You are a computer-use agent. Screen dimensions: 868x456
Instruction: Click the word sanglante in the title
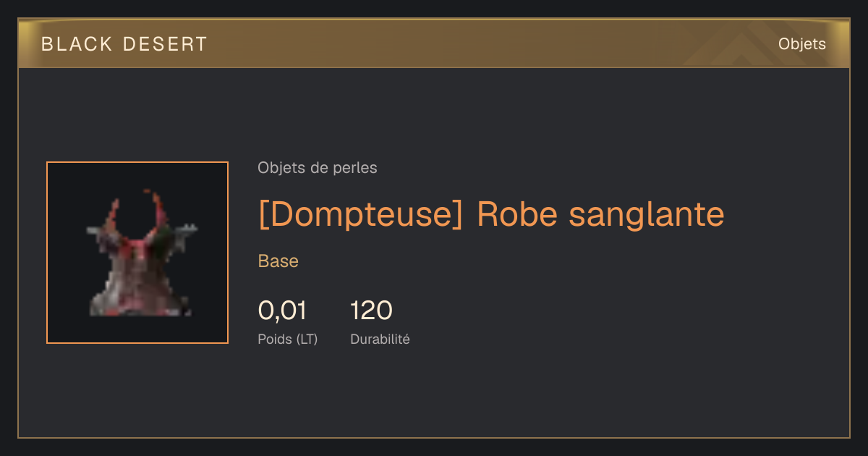(647, 214)
